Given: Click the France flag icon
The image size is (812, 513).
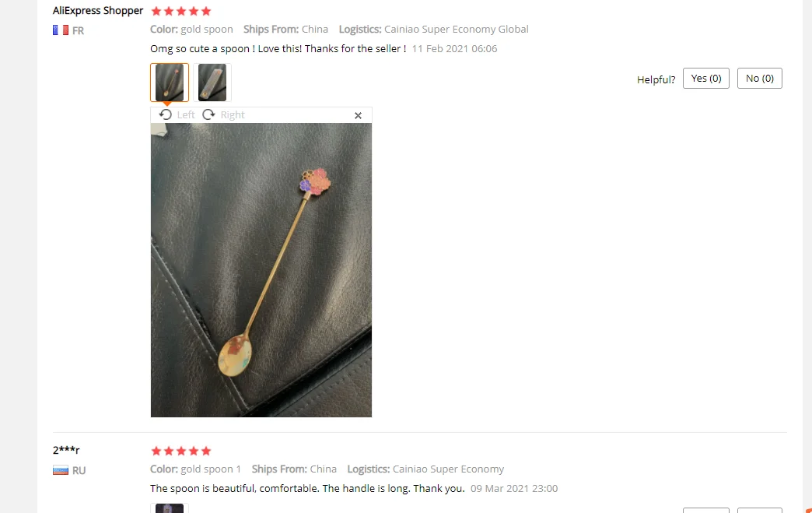Looking at the screenshot, I should pos(61,30).
